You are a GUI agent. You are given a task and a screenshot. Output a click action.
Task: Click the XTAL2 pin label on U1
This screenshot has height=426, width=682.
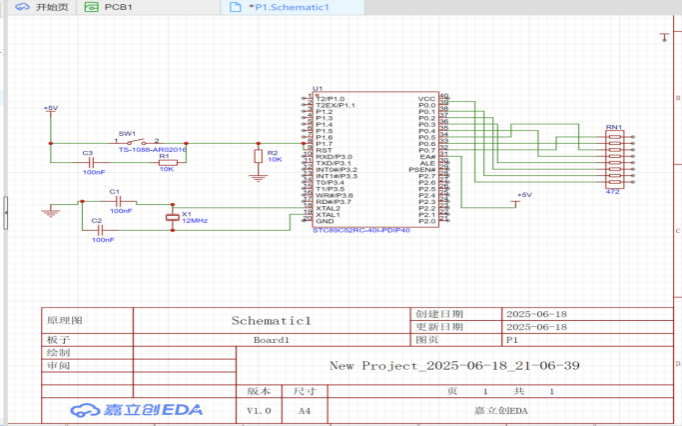click(x=328, y=208)
